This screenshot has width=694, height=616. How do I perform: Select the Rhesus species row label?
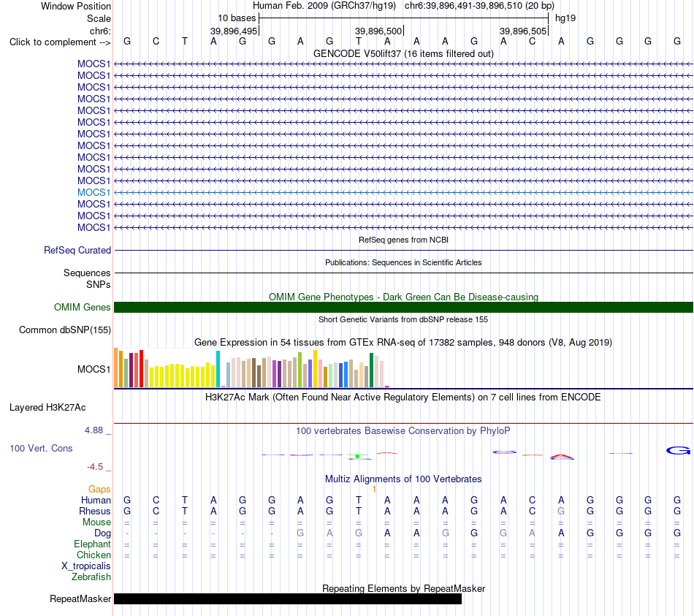coord(95,511)
